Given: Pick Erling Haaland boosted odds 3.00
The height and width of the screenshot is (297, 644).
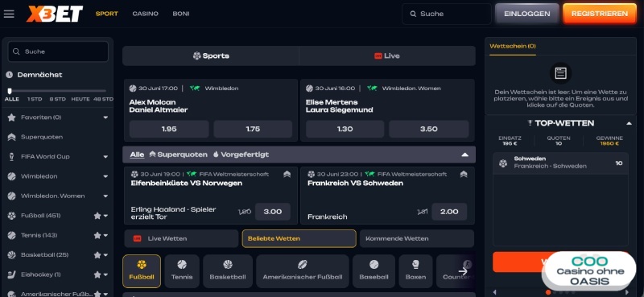Looking at the screenshot, I should pos(272,212).
